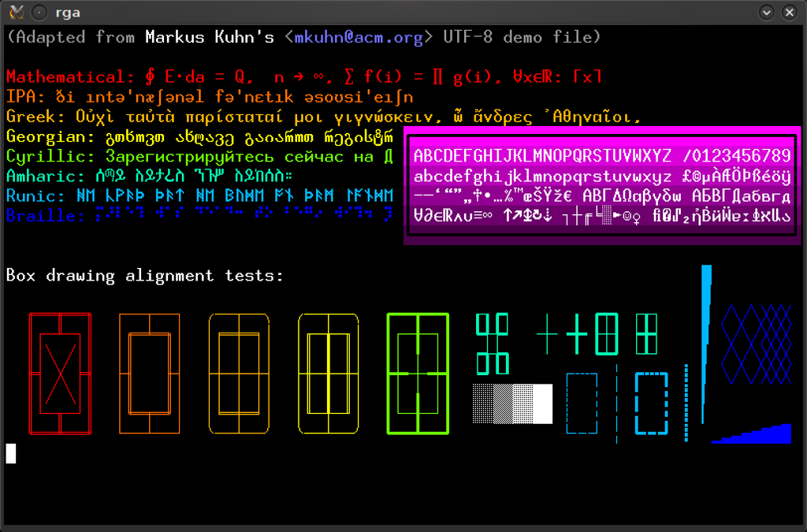Select the 'Mathematical:' red label
The image size is (807, 532).
click(x=70, y=77)
